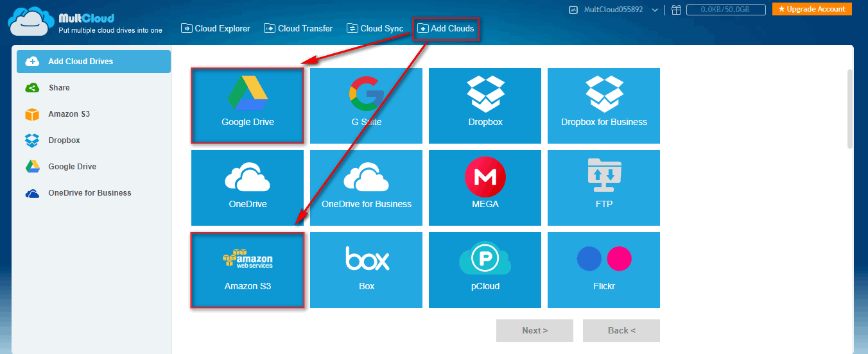Image resolution: width=868 pixels, height=354 pixels.
Task: Click the Upgrade Account button
Action: pos(812,9)
